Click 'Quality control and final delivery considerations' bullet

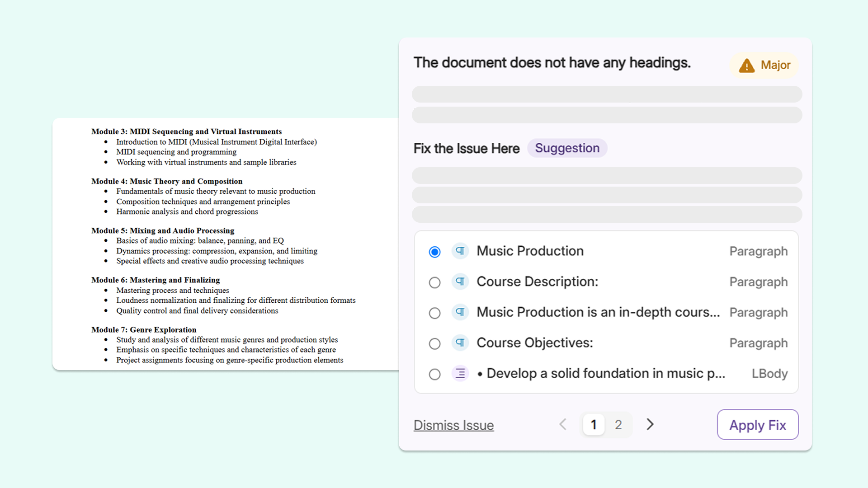(x=197, y=311)
